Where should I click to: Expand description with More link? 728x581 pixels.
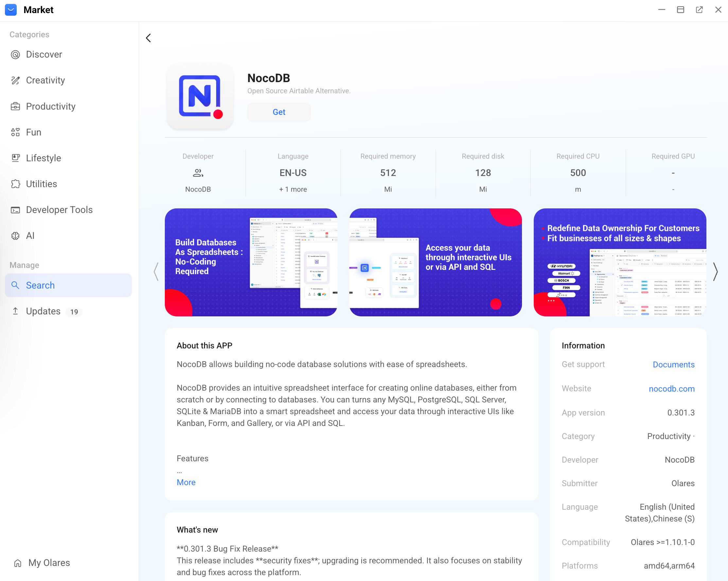click(x=186, y=482)
